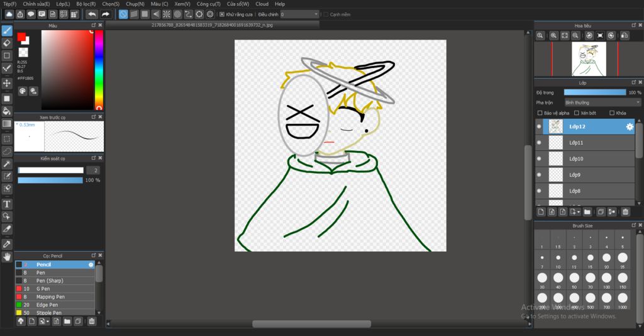Toggle the Cạnh mềm checkbox

coord(326,14)
